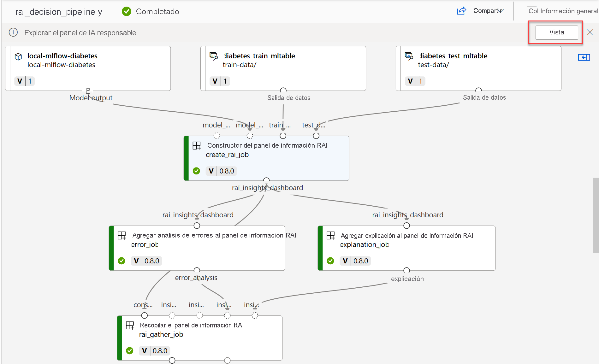Click the diabetes_train_mltable dataset icon
The width and height of the screenshot is (599, 364).
214,56
